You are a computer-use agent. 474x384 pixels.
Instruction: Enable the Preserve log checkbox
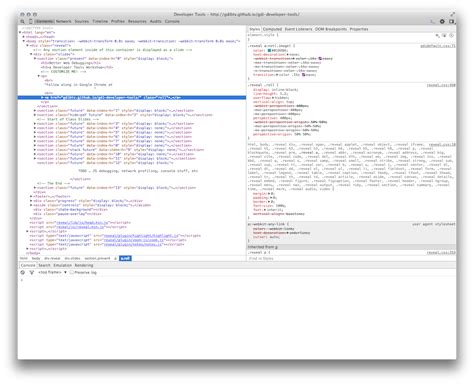tap(72, 272)
